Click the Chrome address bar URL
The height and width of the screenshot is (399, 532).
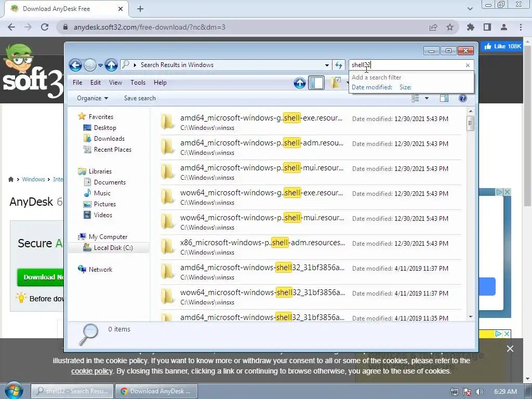(x=149, y=27)
